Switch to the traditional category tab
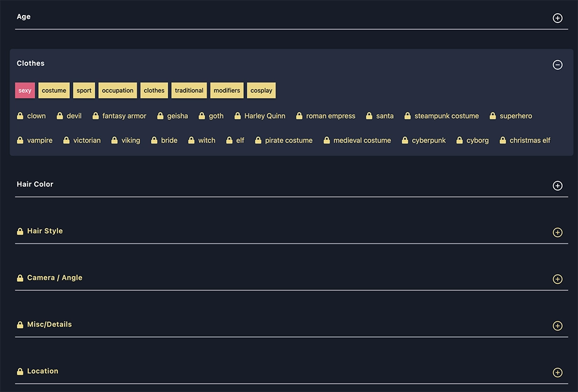578x392 pixels. tap(189, 90)
